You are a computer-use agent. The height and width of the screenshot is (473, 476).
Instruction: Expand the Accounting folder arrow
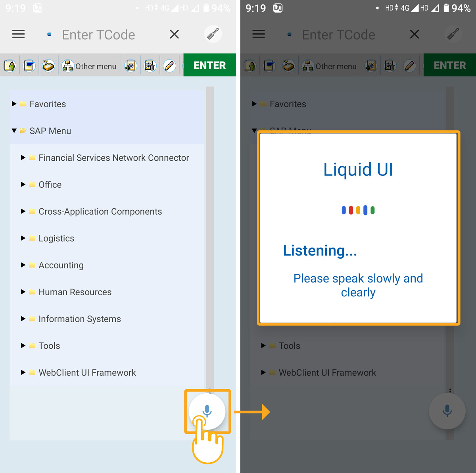[23, 265]
